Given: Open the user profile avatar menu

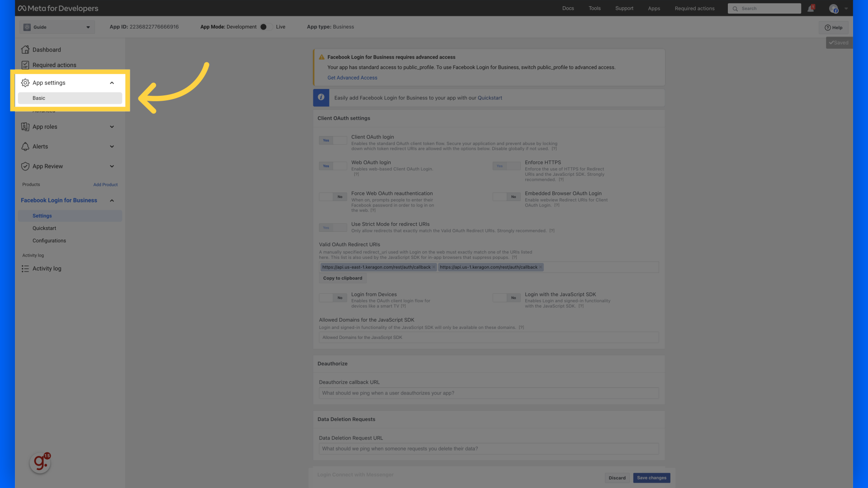Looking at the screenshot, I should point(834,9).
